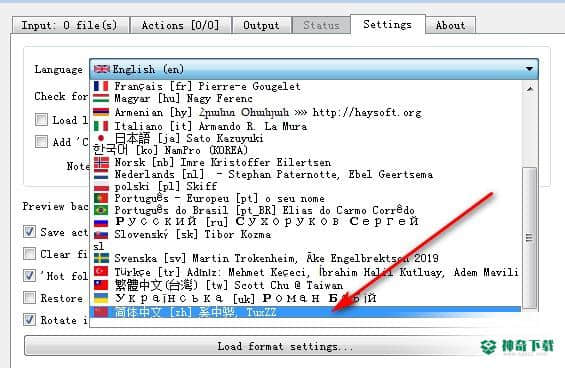Click the Load format settings... button

point(285,346)
